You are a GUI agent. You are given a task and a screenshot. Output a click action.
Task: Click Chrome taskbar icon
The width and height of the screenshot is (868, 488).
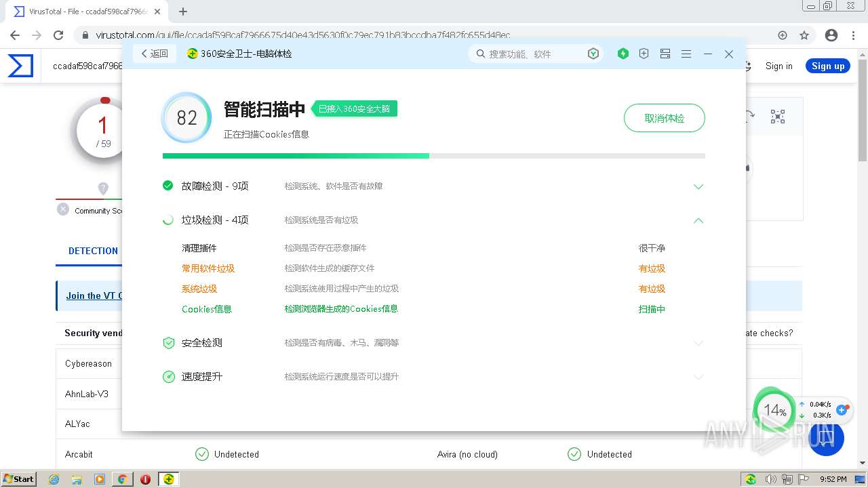[122, 479]
